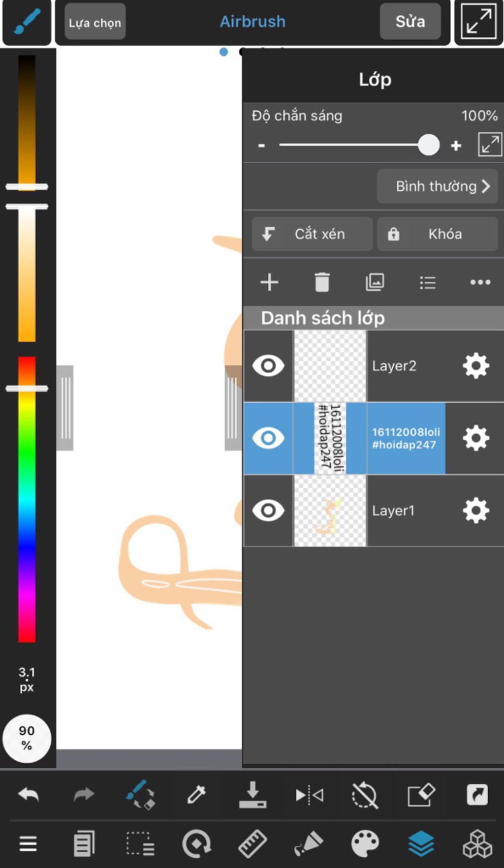Image resolution: width=504 pixels, height=868 pixels.
Task: Select the eyedropper tool icon
Action: point(196,794)
